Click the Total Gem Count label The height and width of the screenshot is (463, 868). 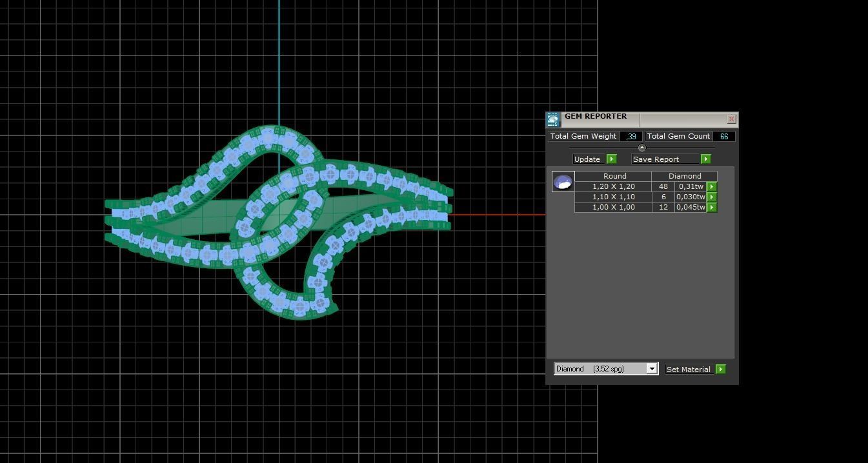tap(678, 136)
